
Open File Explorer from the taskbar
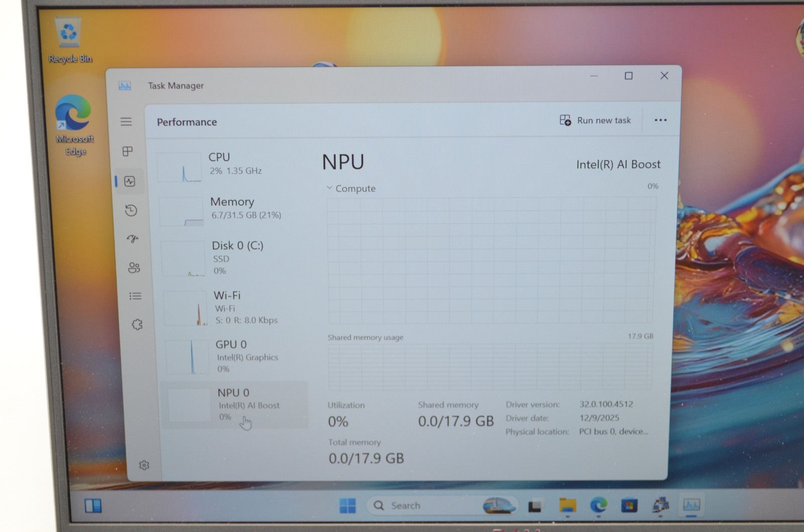pyautogui.click(x=567, y=505)
